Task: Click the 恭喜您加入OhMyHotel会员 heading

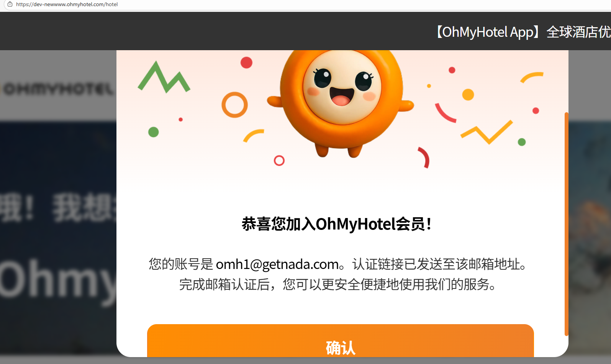Action: click(x=337, y=224)
